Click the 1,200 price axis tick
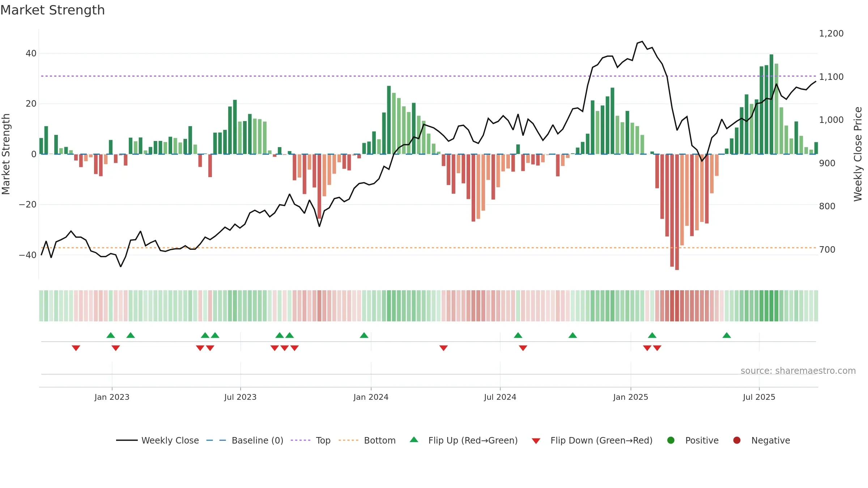 (831, 34)
